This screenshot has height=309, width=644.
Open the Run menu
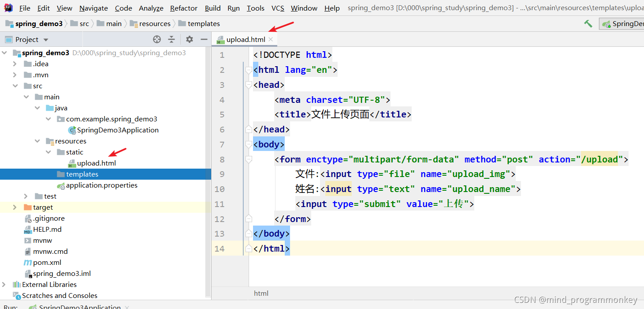point(234,8)
